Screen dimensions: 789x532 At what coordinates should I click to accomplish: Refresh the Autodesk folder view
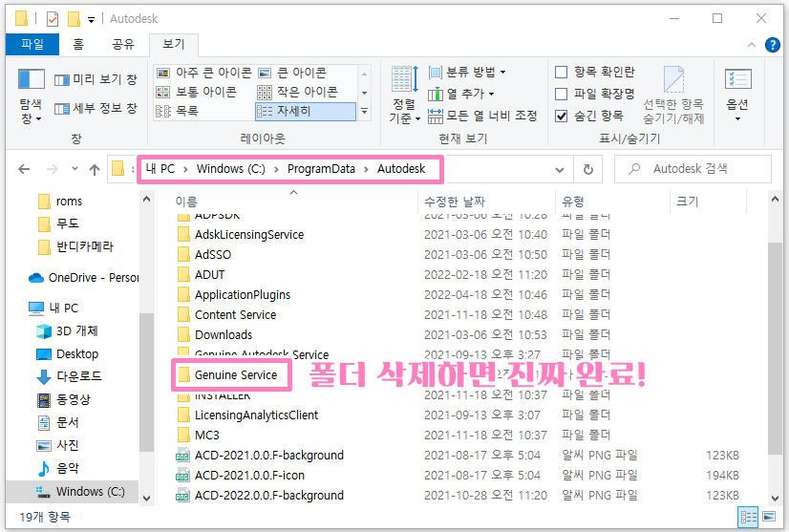587,169
